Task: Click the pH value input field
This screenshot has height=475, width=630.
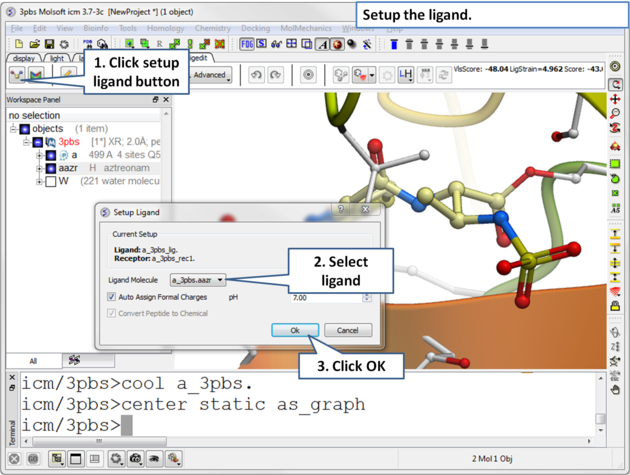Action: tap(325, 298)
